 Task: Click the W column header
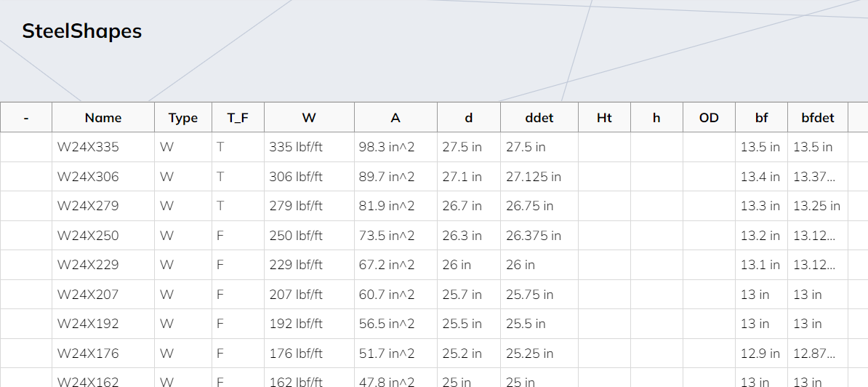click(x=310, y=117)
